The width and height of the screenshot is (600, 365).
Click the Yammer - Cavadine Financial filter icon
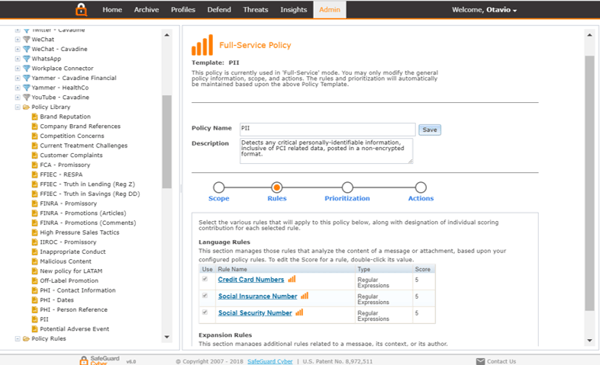tap(26, 78)
